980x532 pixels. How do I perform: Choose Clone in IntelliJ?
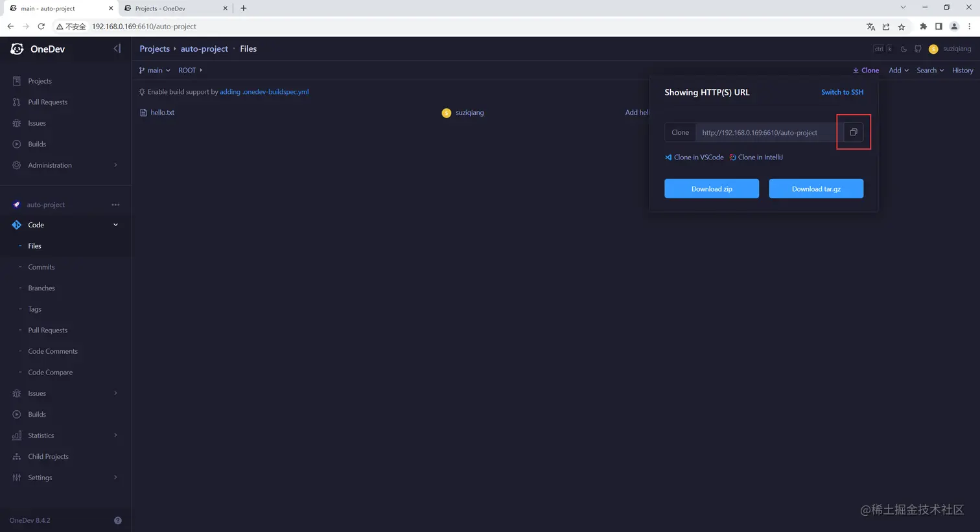click(756, 157)
